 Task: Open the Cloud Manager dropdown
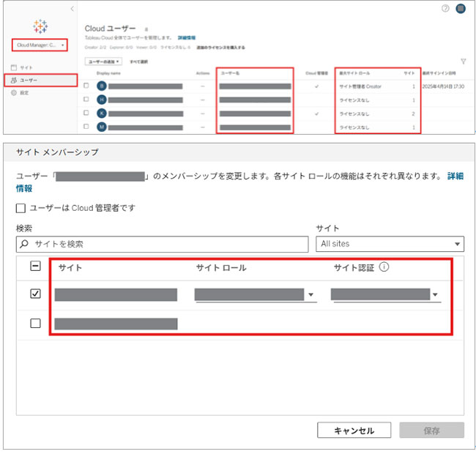point(40,45)
